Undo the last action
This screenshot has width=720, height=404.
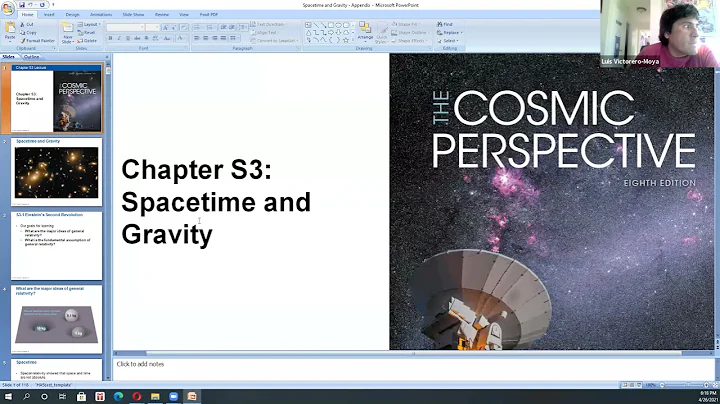tap(30, 5)
